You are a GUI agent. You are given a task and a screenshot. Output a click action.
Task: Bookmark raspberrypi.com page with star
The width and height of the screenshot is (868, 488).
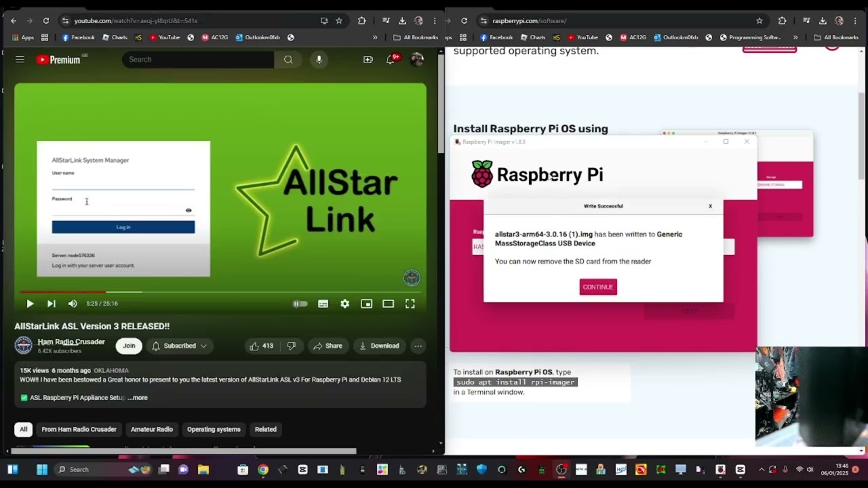[759, 21]
